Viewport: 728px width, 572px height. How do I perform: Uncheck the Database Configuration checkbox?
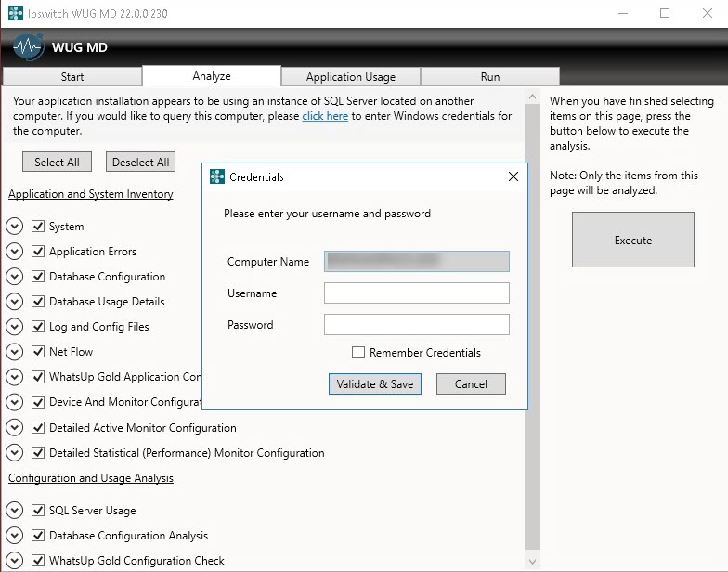click(x=38, y=277)
